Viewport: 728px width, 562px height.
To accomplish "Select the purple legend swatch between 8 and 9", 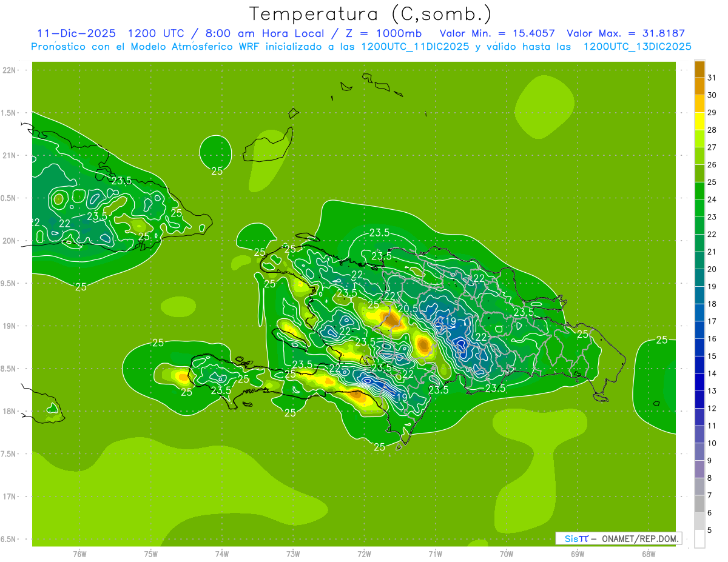I will (699, 470).
